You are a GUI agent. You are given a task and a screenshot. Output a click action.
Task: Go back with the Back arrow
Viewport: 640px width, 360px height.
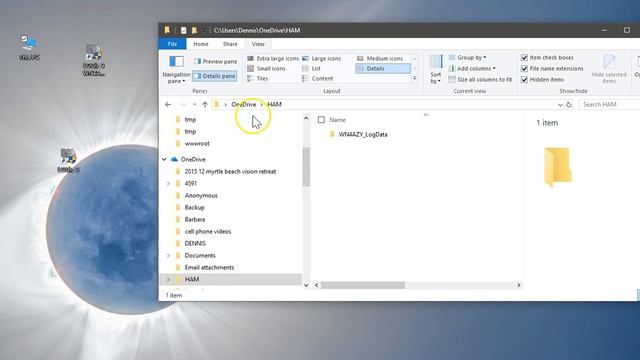coord(168,104)
